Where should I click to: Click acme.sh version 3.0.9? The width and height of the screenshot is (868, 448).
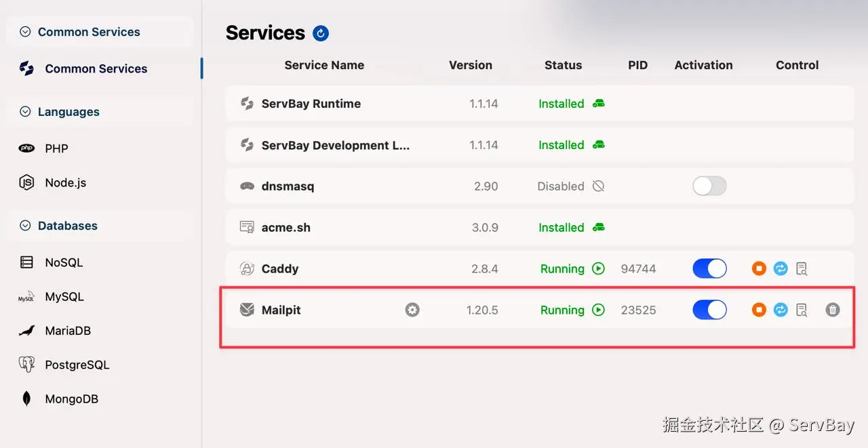click(485, 228)
